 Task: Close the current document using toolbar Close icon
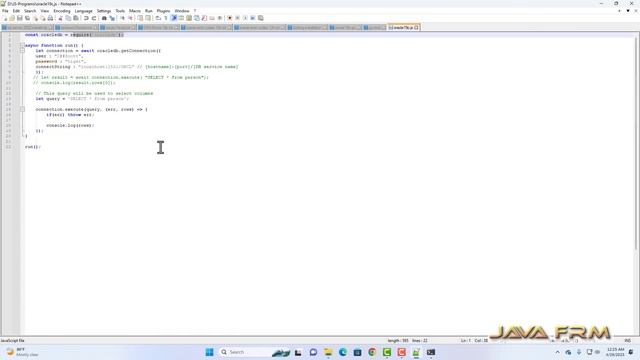35,18
